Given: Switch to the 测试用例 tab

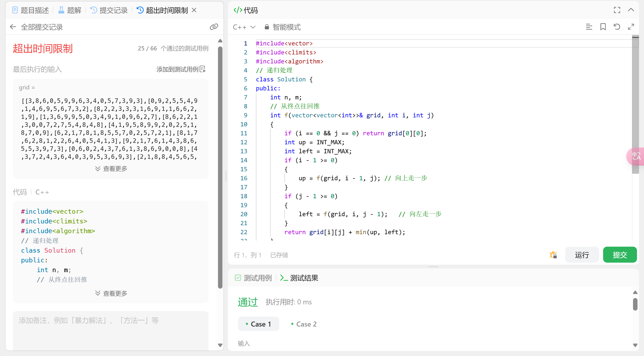Looking at the screenshot, I should [x=253, y=278].
